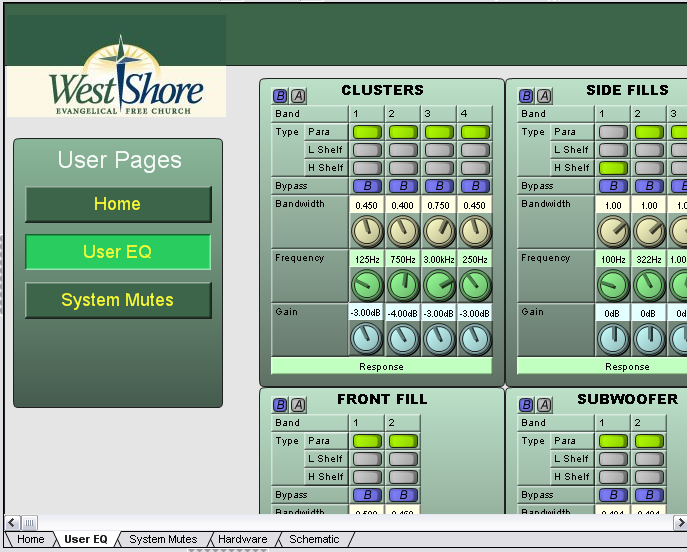Toggle Bypass for CLUSTERS band 3
Viewport: 687px width, 552px height.
tap(439, 186)
